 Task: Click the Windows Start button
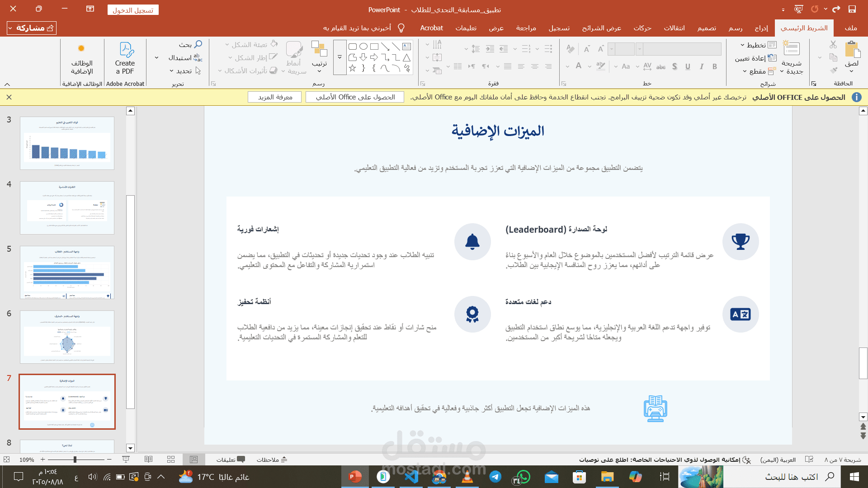click(x=854, y=477)
